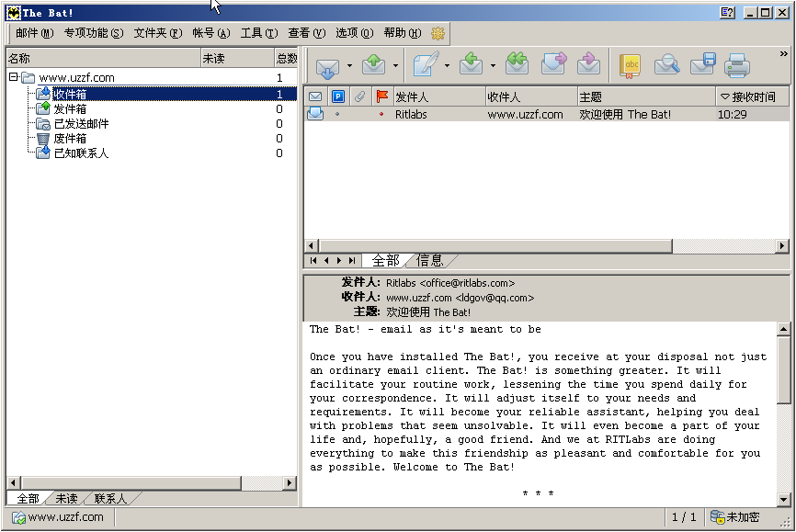Click the Reply toolbar icon
Screen dimensions: 796x532
(472, 64)
